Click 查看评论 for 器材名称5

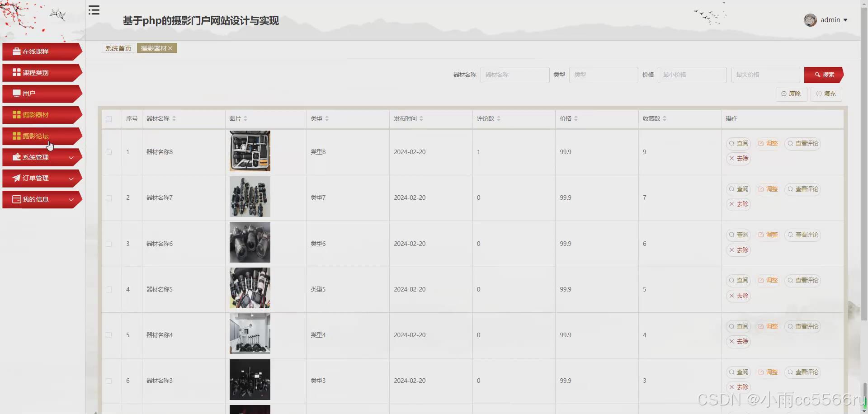click(803, 281)
